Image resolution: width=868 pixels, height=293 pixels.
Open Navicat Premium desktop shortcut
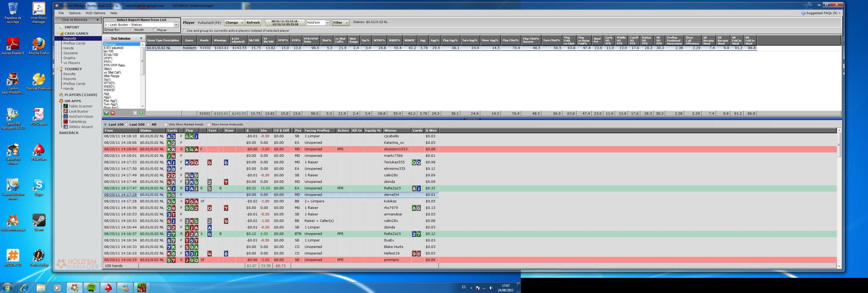(x=39, y=82)
